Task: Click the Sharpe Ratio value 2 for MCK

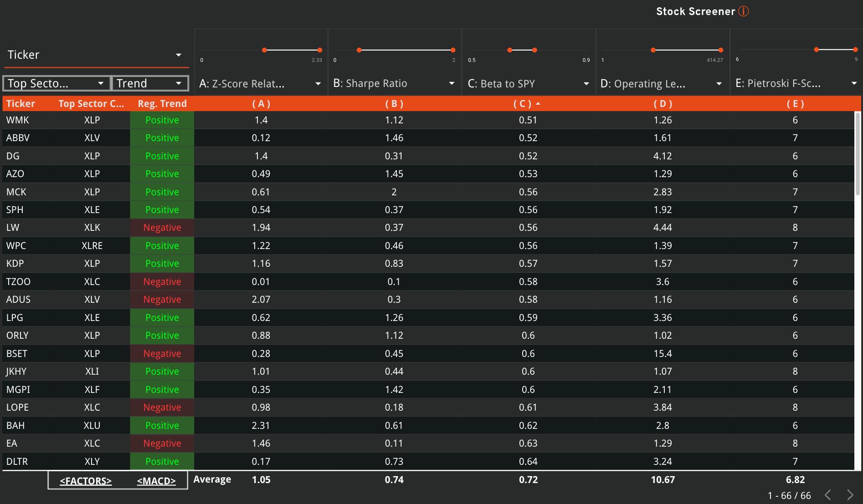Action: click(x=394, y=192)
